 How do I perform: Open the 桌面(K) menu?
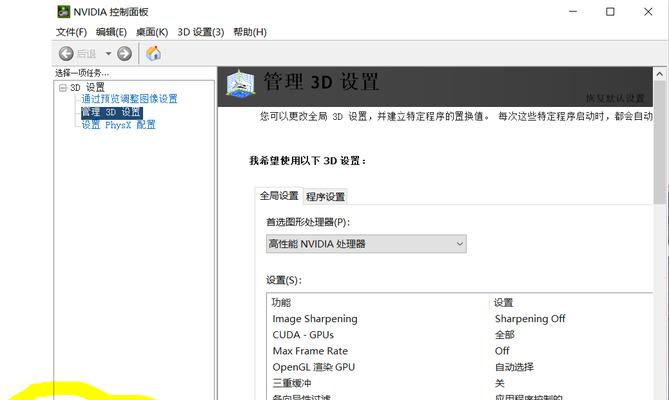[152, 32]
